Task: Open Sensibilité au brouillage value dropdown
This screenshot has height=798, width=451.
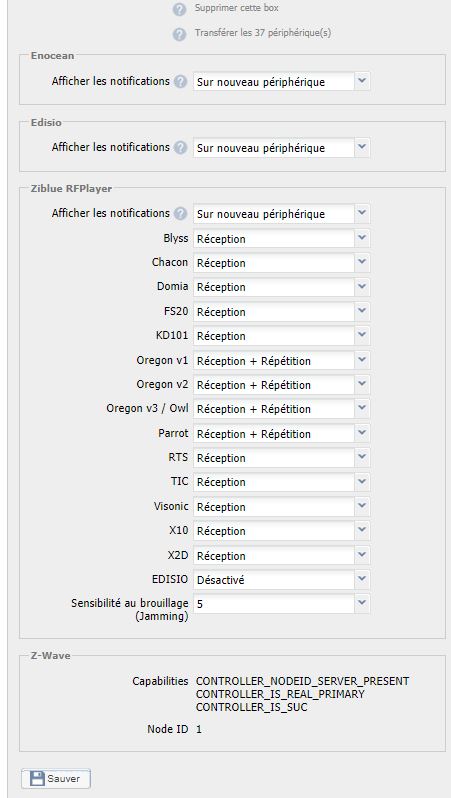Action: 281,604
